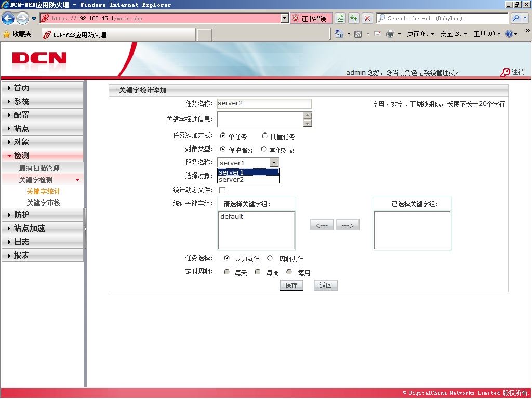Expand the 对象 sidebar menu
Image resolution: width=532 pixels, height=399 pixels.
click(x=43, y=142)
